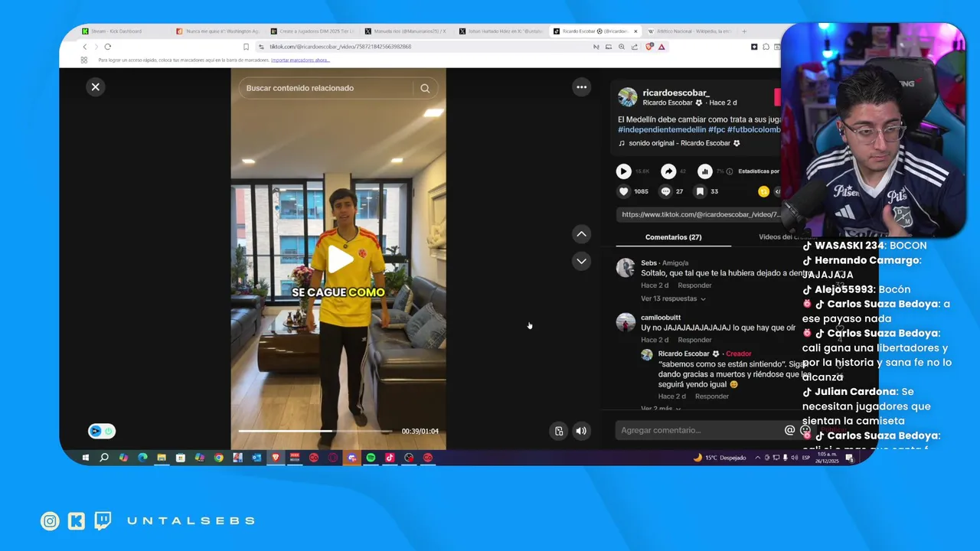Click the bookmark icon in address bar

tap(246, 47)
